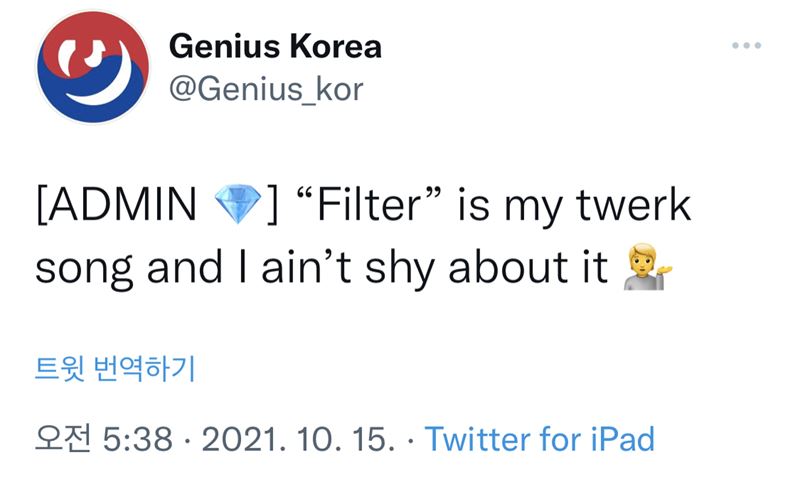The image size is (800, 477).
Task: Click the words 'about it' in the tweet
Action: pyautogui.click(x=545, y=267)
